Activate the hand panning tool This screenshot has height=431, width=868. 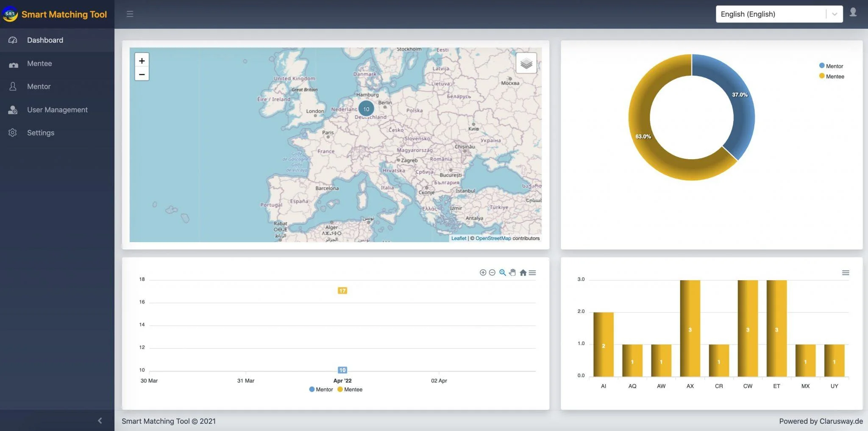(x=512, y=273)
